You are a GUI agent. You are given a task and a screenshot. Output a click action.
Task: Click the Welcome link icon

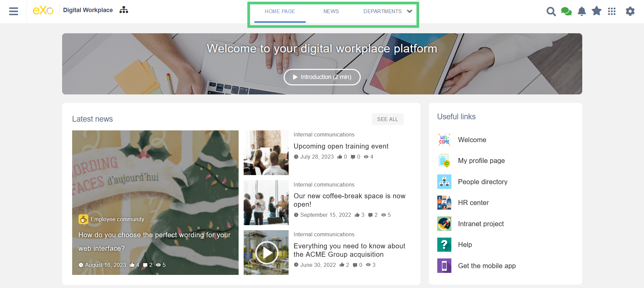click(444, 140)
